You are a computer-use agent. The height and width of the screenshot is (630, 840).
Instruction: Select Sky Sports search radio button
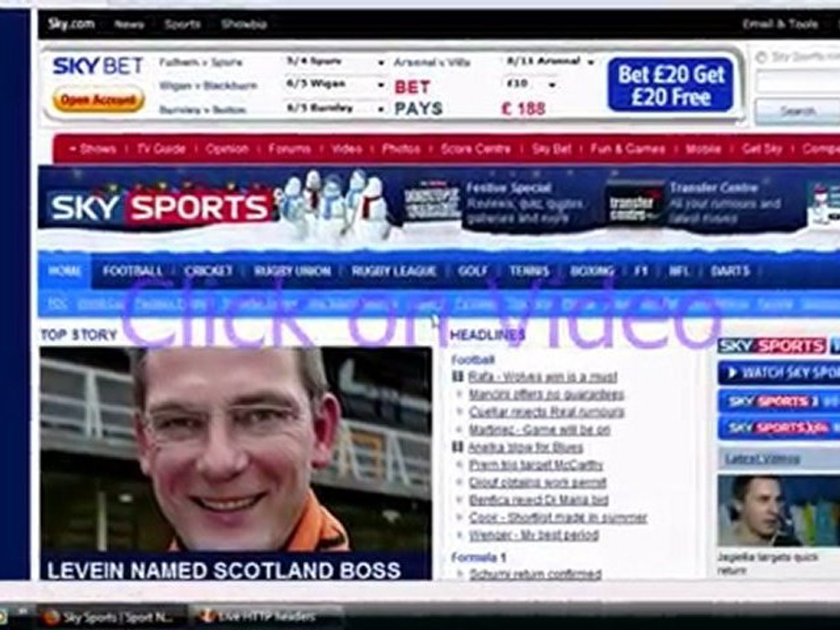pos(761,57)
